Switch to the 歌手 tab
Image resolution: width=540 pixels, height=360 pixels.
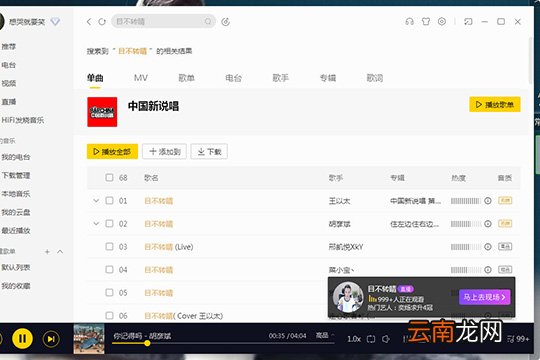(x=281, y=78)
